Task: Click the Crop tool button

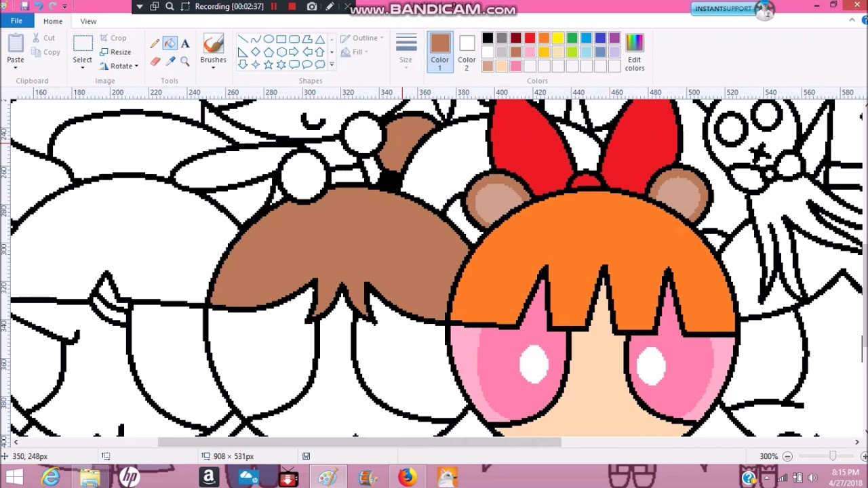Action: [x=113, y=38]
